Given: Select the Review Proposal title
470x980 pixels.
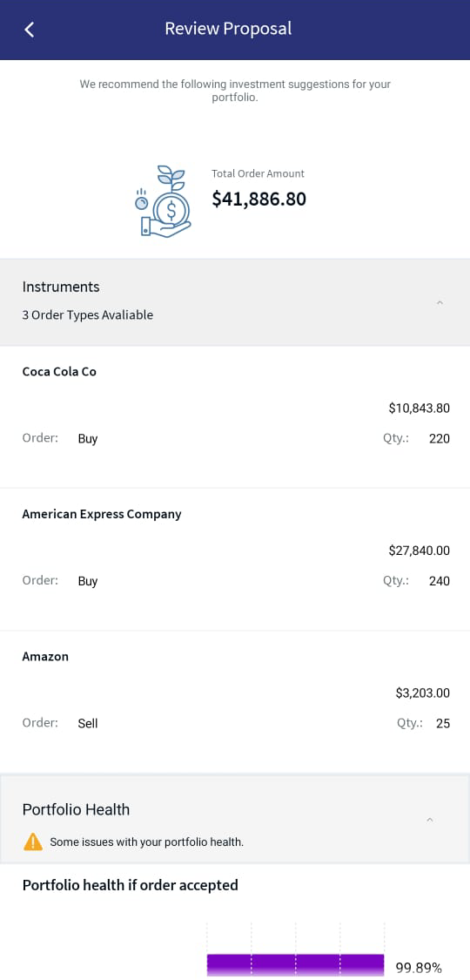Looking at the screenshot, I should (x=228, y=29).
